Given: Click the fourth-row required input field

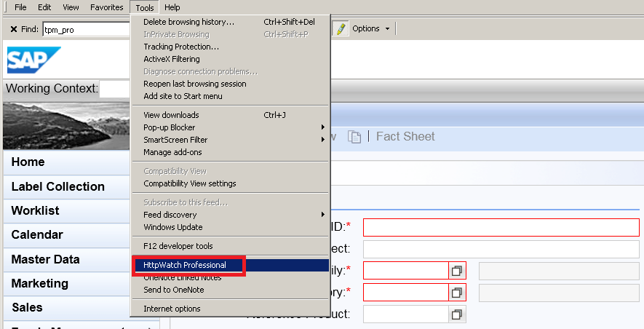Looking at the screenshot, I should tap(406, 293).
